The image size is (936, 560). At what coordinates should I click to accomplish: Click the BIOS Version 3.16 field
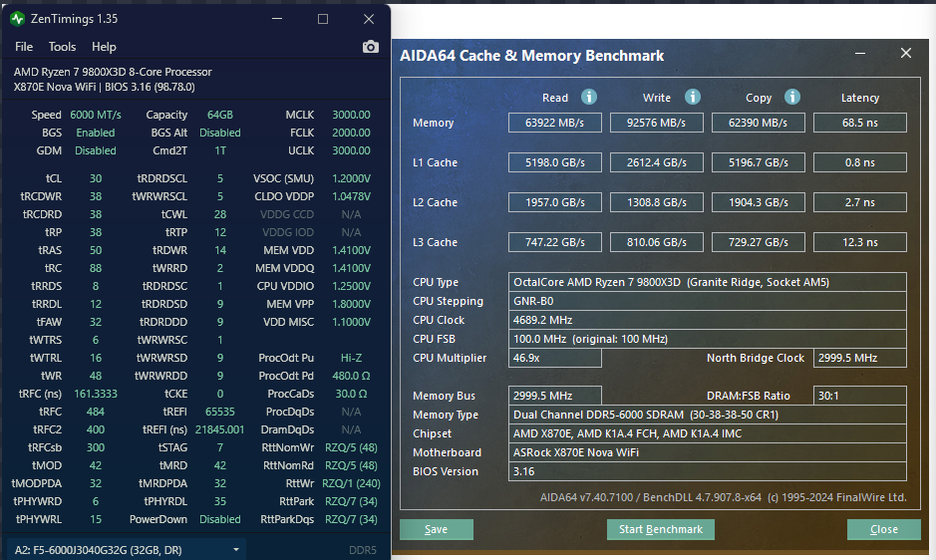coord(708,471)
